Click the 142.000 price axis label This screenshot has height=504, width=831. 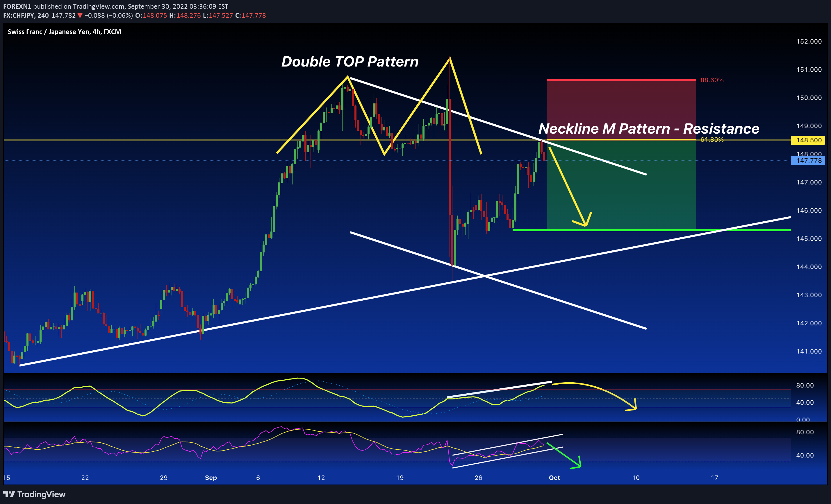(809, 323)
